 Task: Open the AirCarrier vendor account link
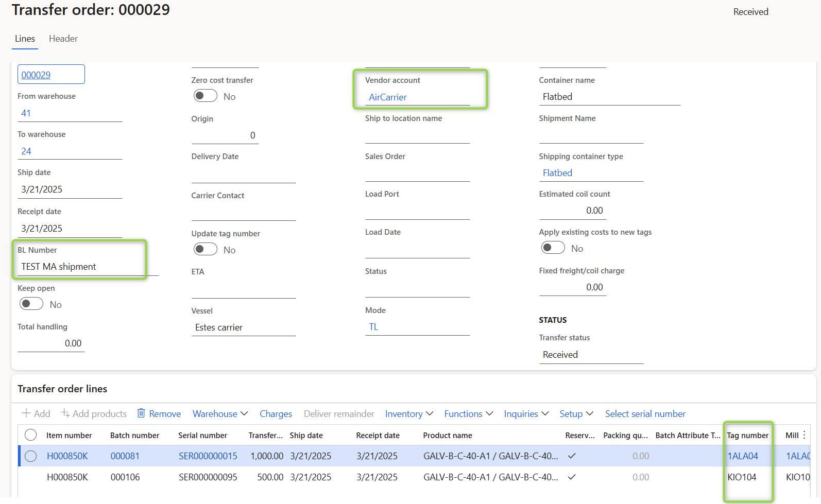point(388,97)
